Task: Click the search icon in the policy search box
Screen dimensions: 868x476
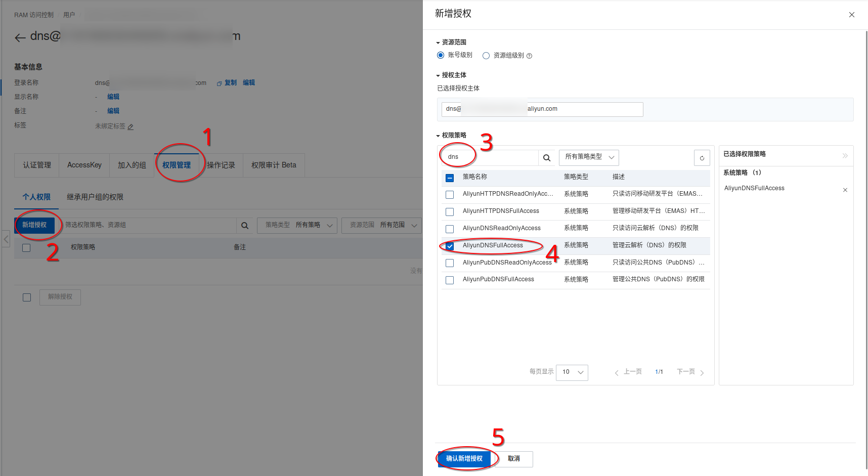Action: coord(547,158)
